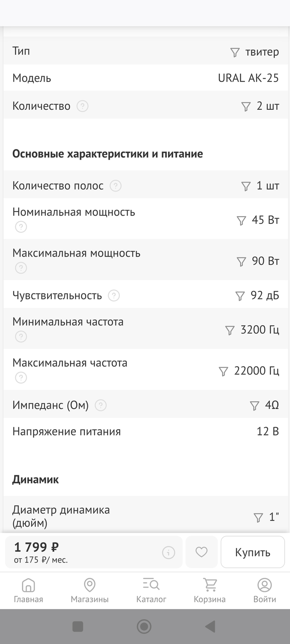Click the filter icon beside 2 шт quantity
The height and width of the screenshot is (644, 290).
coord(246,106)
